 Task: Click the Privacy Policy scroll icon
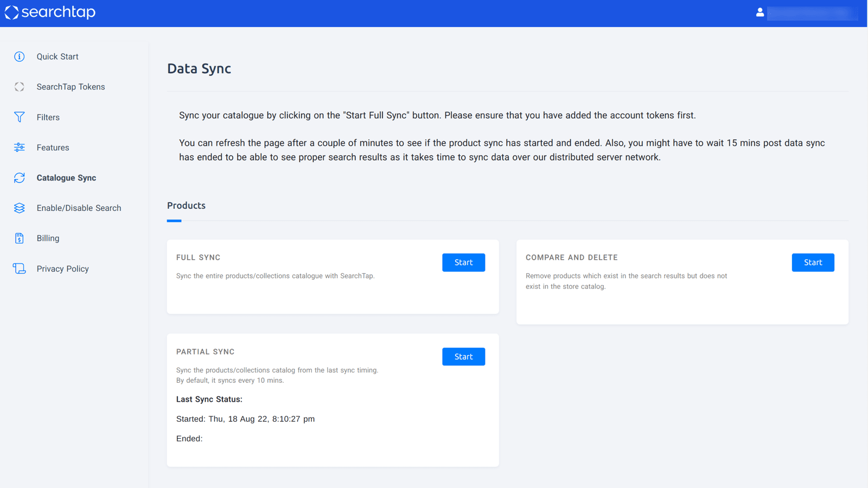point(20,269)
